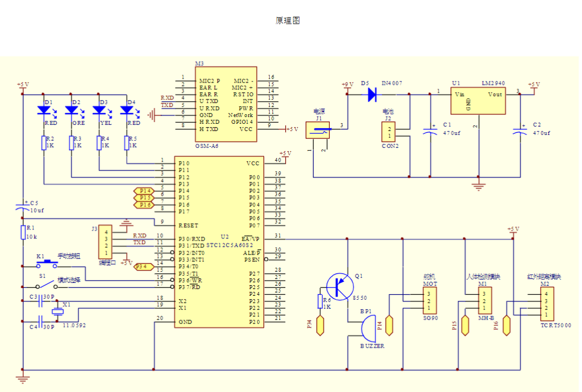Select resistor R5 symbol under D4

click(x=127, y=143)
